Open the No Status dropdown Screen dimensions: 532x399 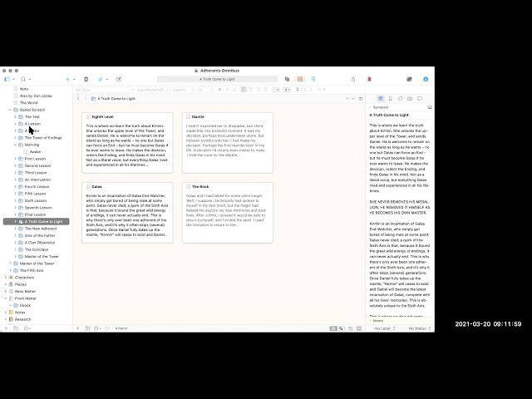point(420,328)
